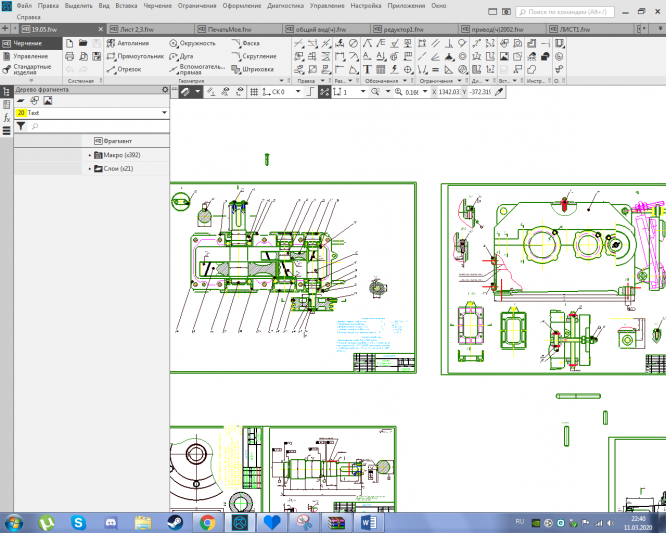This screenshot has height=533, width=666.
Task: Toggle snaps button in quick access bar
Action: [x=324, y=91]
